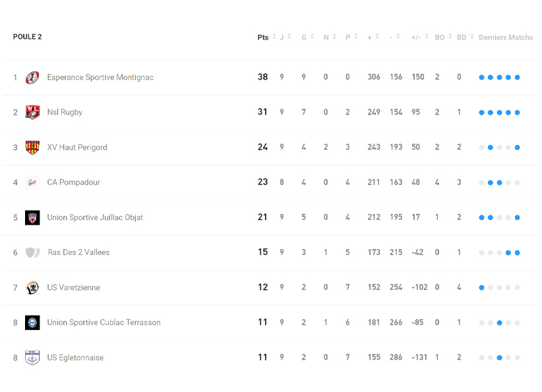Click last match dot for Nsl Rugby
Viewport: 542px width, 392px height.
[x=518, y=113]
